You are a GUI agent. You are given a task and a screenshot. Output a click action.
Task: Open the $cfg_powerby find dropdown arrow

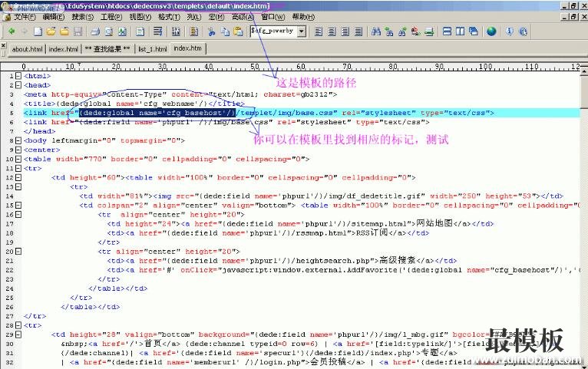coord(301,31)
